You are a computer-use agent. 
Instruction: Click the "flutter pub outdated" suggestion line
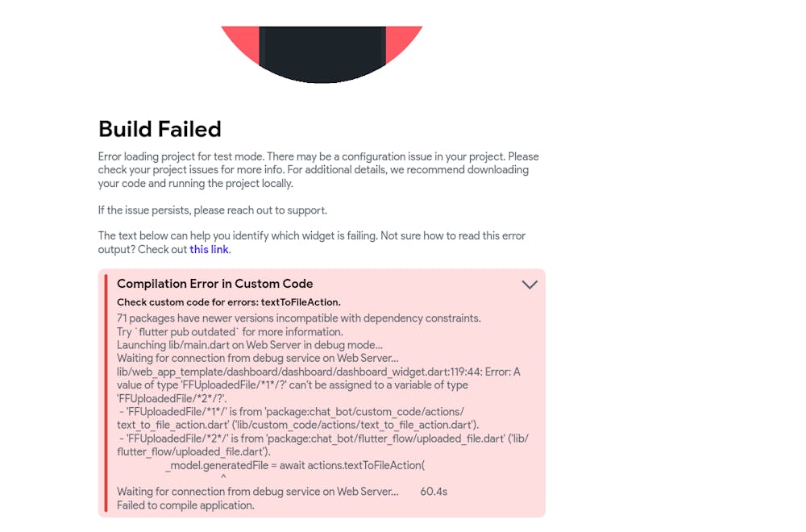[230, 332]
